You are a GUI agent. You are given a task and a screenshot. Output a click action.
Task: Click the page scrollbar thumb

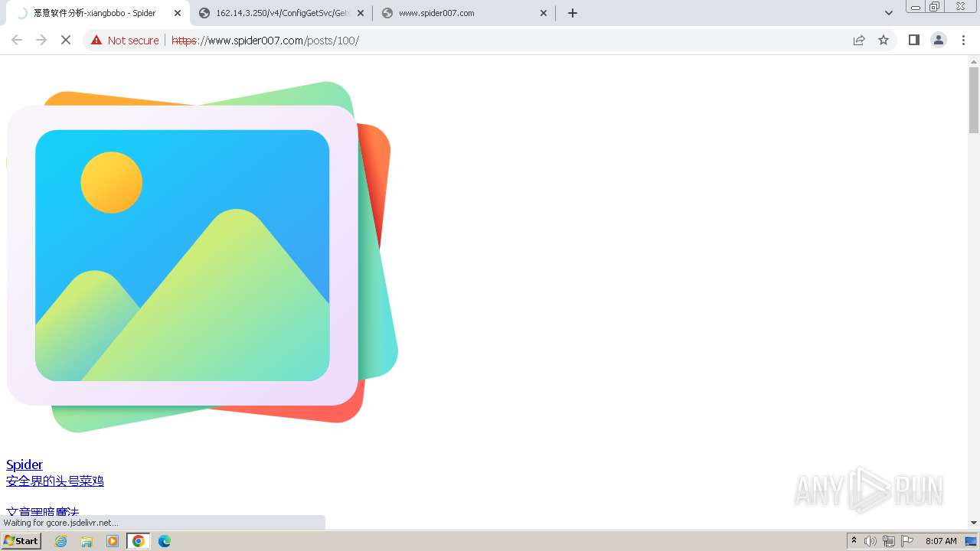point(974,99)
